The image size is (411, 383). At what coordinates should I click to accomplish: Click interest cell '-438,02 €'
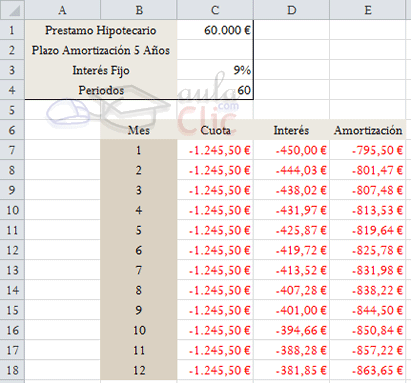[x=291, y=190]
